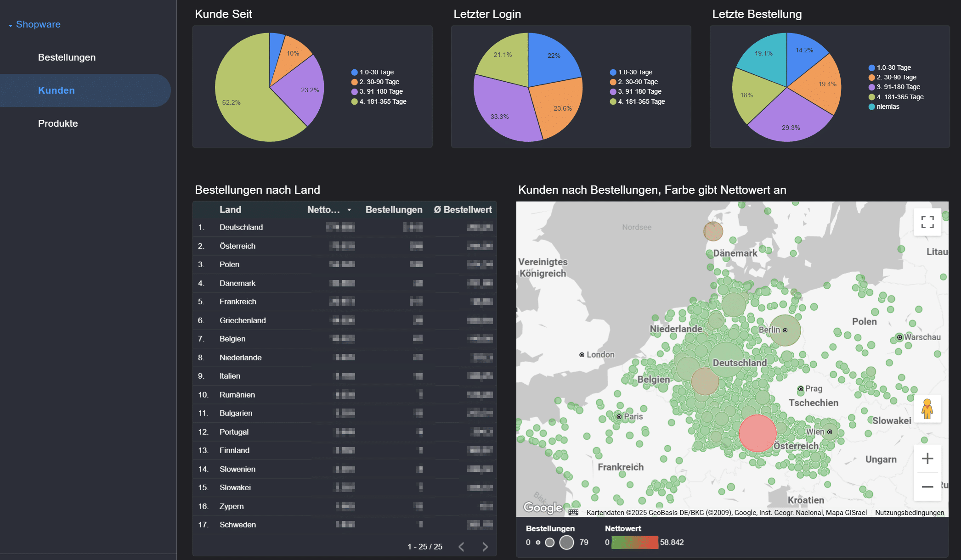Image resolution: width=961 pixels, height=560 pixels.
Task: Click the map keyboard shortcuts icon
Action: pyautogui.click(x=573, y=512)
